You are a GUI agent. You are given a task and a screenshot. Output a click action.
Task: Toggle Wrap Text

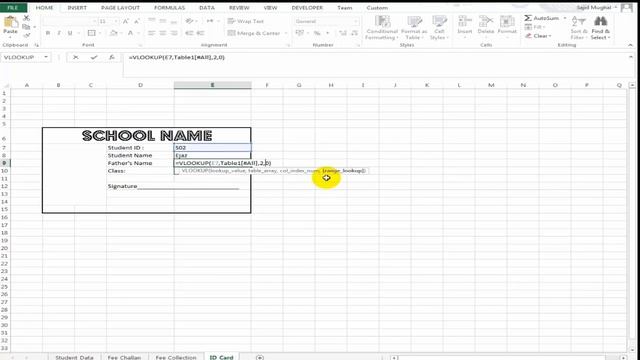pyautogui.click(x=246, y=21)
